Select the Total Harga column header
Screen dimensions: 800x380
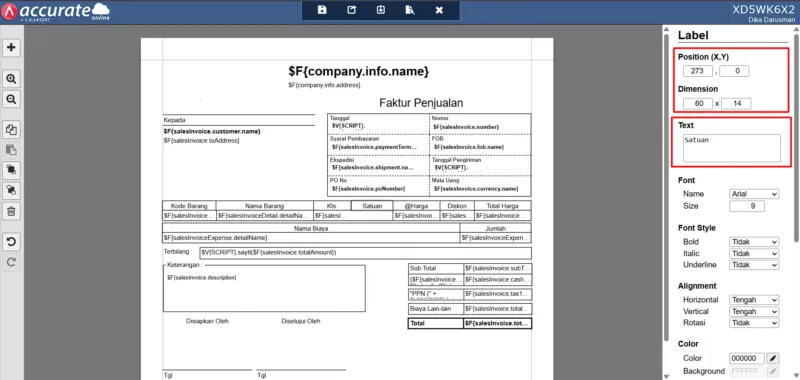click(x=503, y=206)
